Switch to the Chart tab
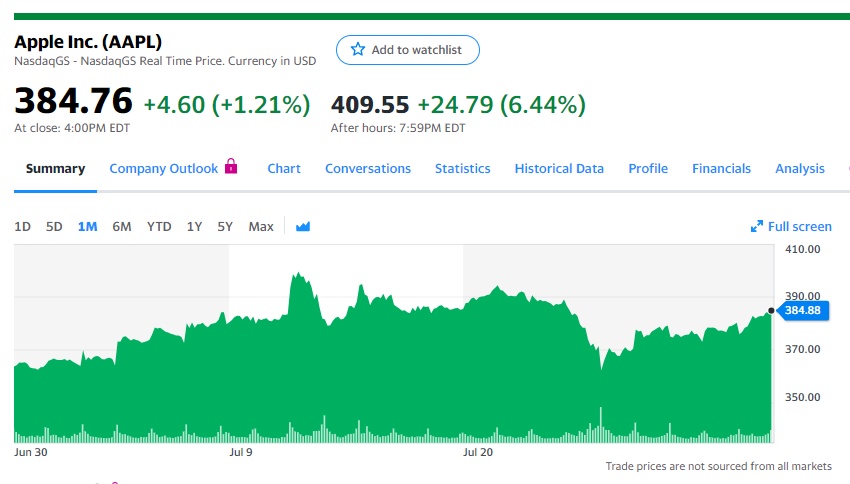This screenshot has height=484, width=850. coord(284,169)
